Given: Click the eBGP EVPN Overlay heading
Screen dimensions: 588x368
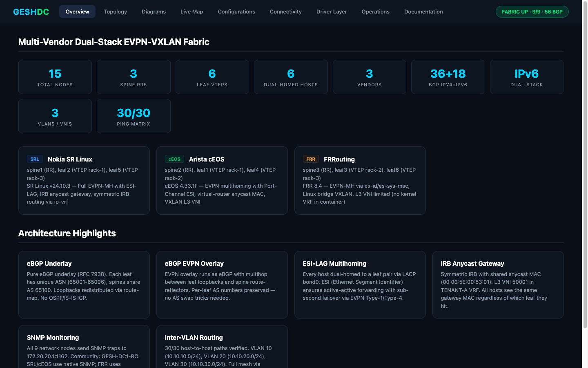Looking at the screenshot, I should [x=194, y=264].
